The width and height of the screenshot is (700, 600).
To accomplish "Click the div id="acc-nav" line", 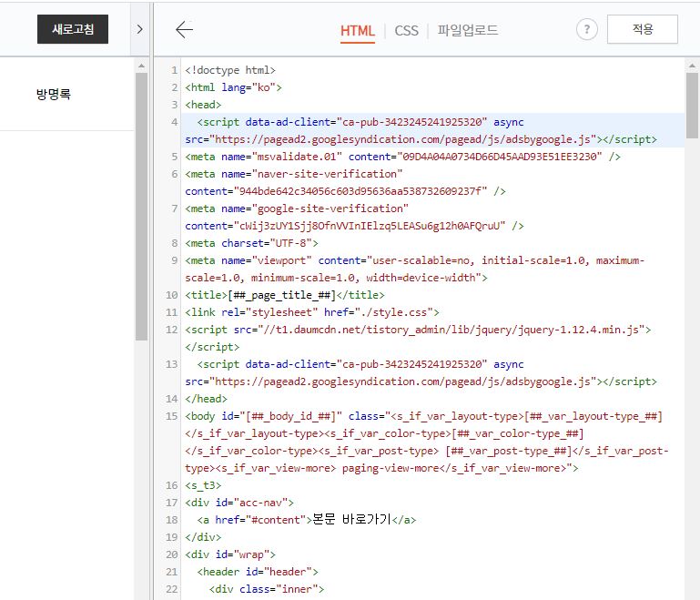I will [239, 503].
